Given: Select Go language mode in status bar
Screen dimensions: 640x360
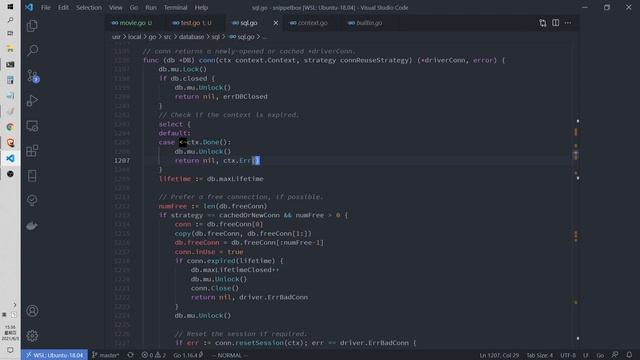Looking at the screenshot, I should click(600, 355).
